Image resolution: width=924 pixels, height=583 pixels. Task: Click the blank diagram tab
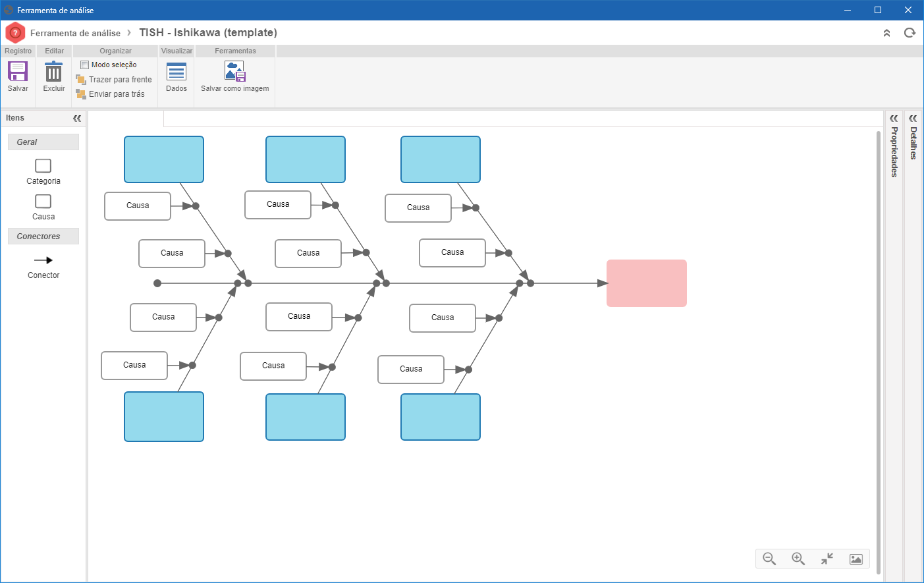pyautogui.click(x=126, y=119)
